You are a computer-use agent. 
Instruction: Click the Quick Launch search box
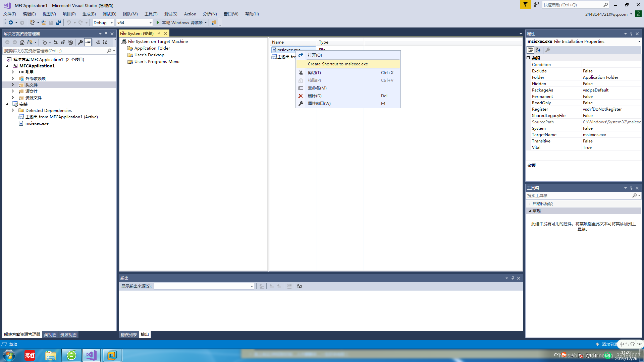pyautogui.click(x=575, y=5)
